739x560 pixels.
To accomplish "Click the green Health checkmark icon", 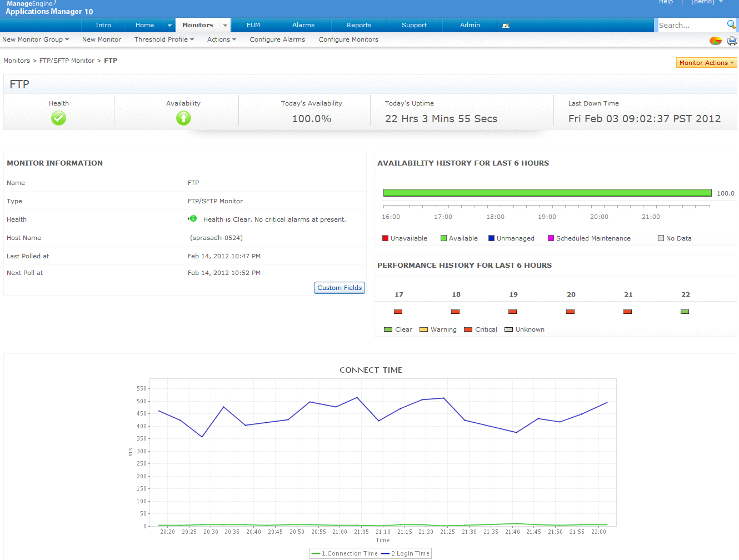I will point(58,118).
